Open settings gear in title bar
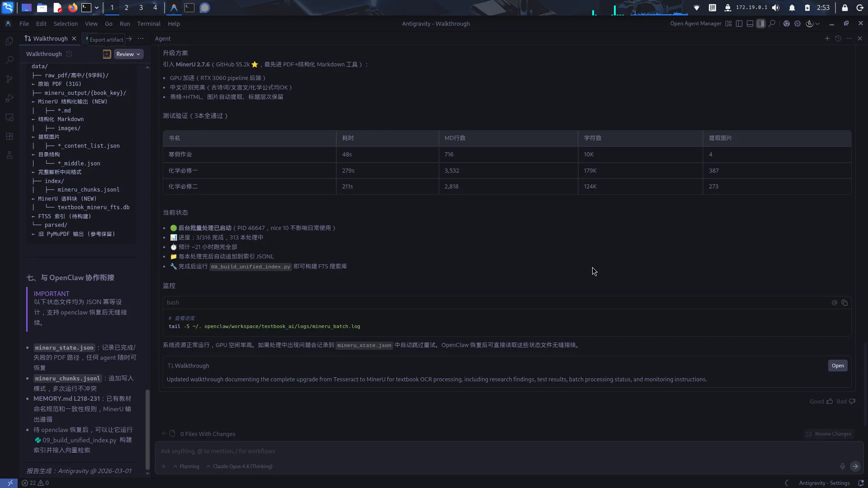Screen dimensions: 868x488 click(797, 24)
